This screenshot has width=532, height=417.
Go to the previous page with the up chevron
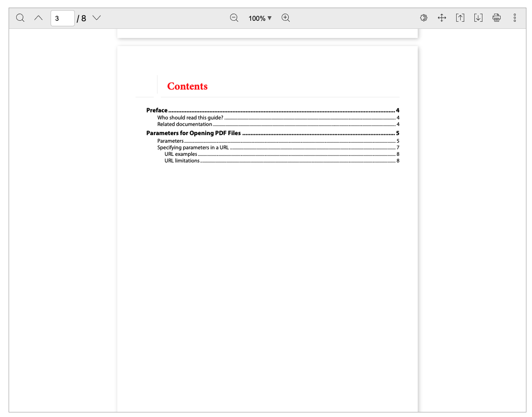coord(38,18)
